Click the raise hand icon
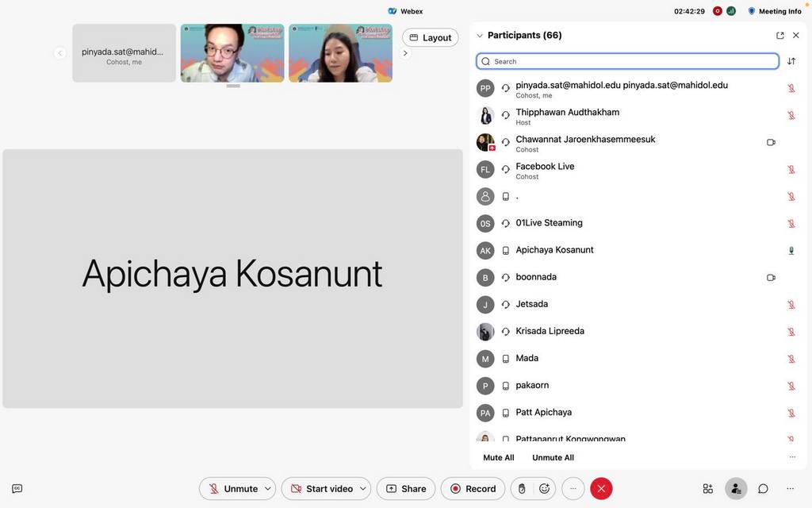The height and width of the screenshot is (508, 812). point(522,489)
